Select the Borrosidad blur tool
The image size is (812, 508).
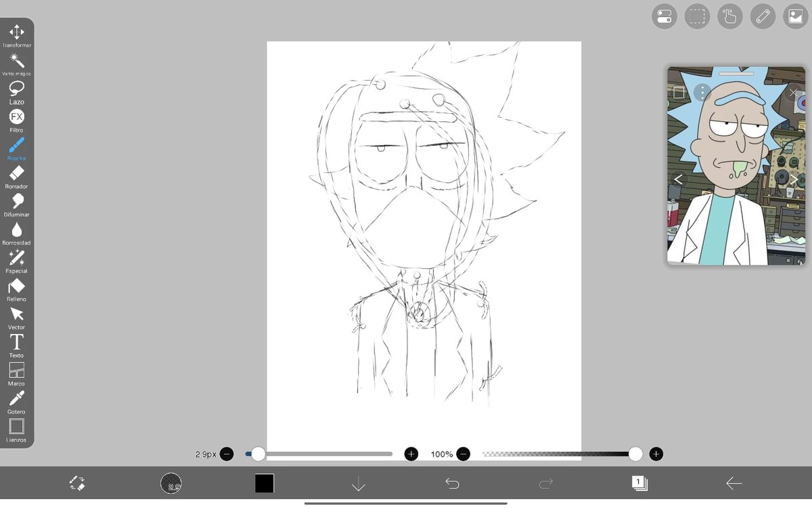[x=17, y=234]
